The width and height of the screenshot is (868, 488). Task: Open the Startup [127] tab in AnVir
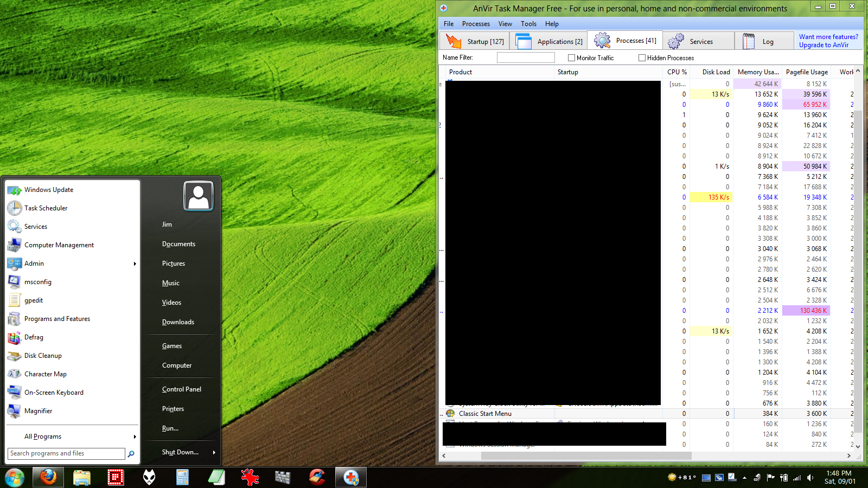476,41
